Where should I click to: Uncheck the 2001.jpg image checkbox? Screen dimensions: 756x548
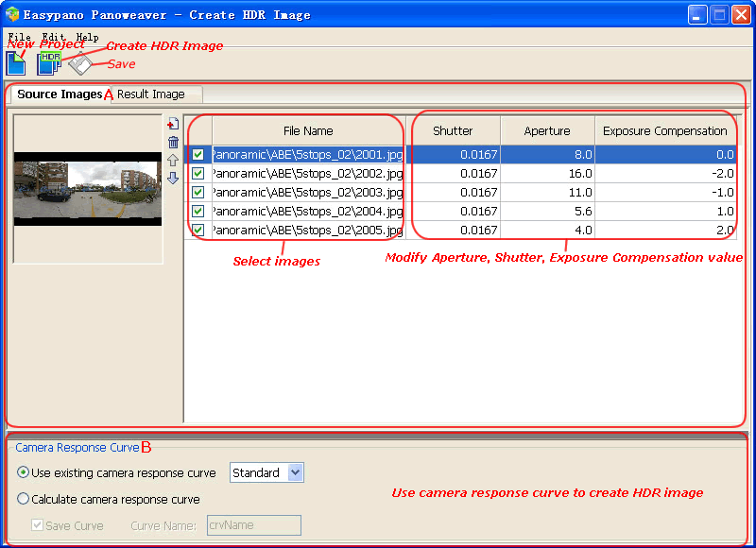tap(198, 154)
